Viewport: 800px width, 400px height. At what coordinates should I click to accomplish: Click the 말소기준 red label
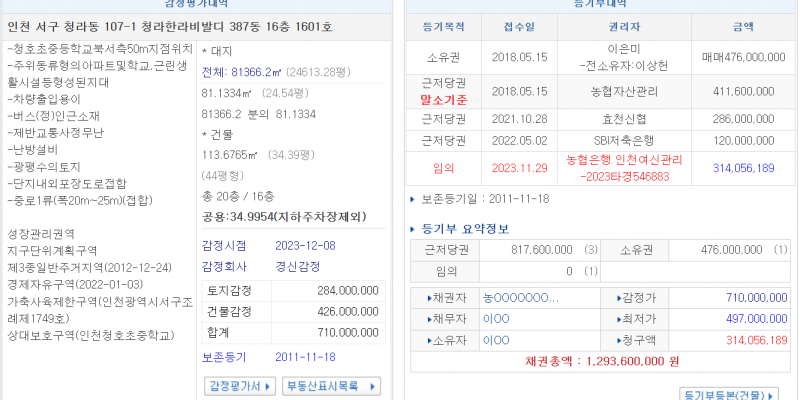tap(438, 101)
